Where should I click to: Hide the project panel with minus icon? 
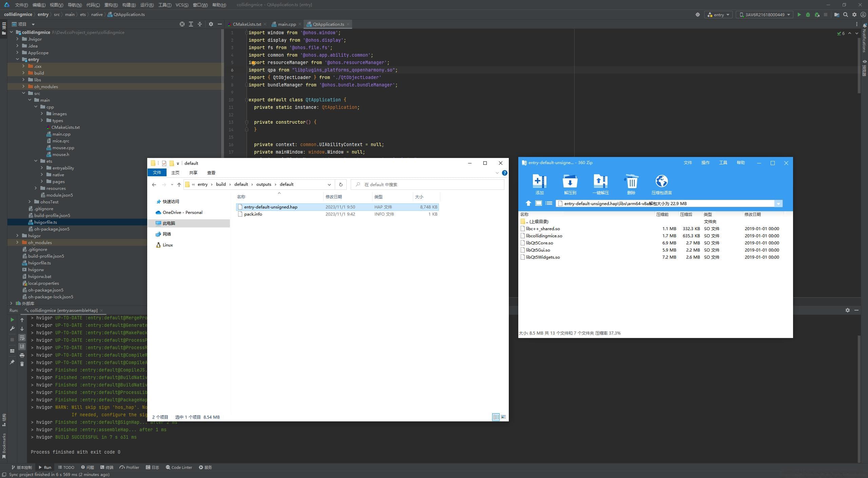220,24
